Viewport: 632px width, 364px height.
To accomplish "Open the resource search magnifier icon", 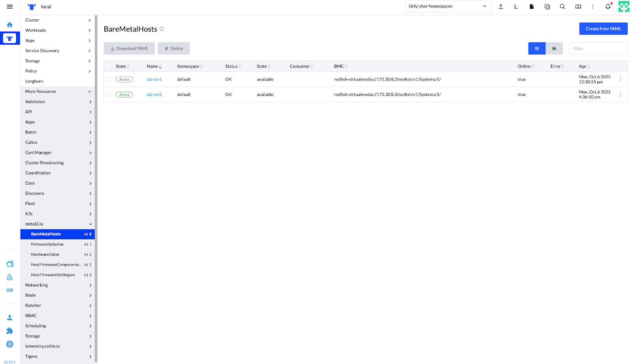I will click(x=562, y=7).
